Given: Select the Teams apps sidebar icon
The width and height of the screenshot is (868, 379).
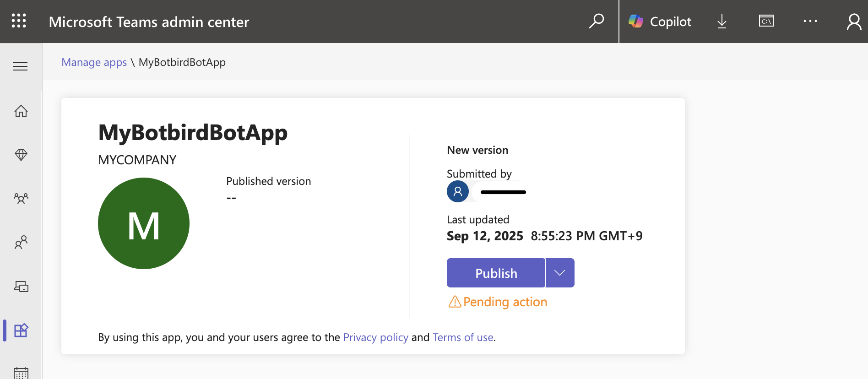Looking at the screenshot, I should (x=21, y=330).
